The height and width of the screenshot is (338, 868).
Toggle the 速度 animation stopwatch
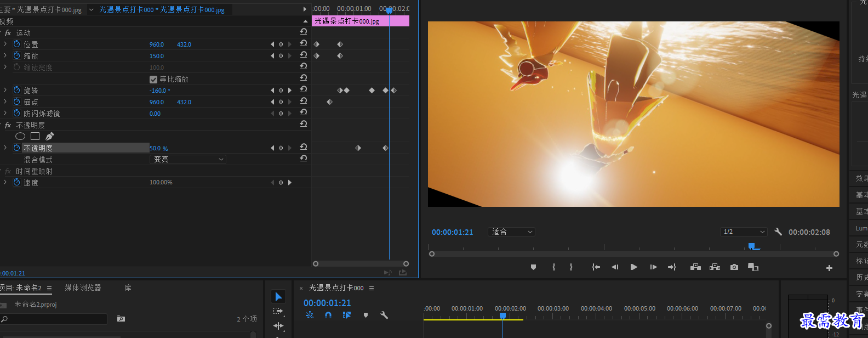click(x=17, y=182)
